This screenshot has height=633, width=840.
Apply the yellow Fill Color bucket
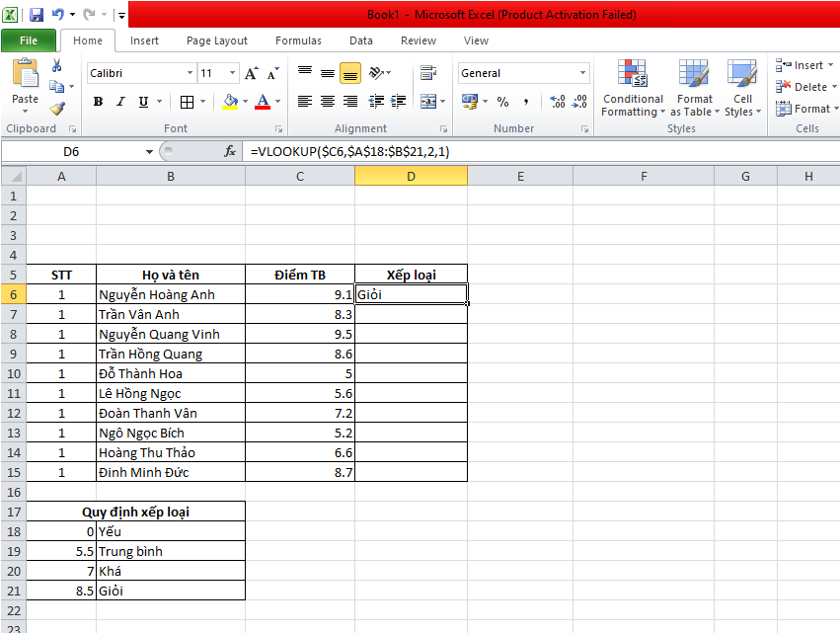click(x=230, y=102)
